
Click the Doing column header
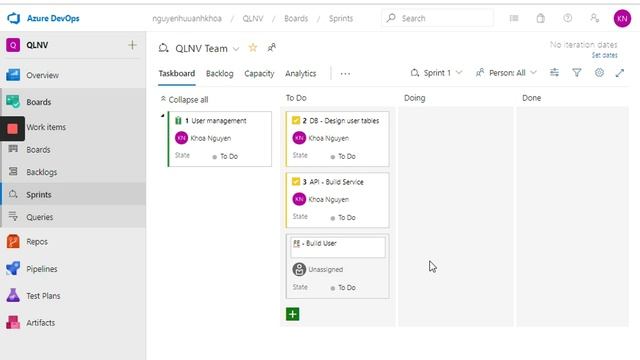[414, 98]
